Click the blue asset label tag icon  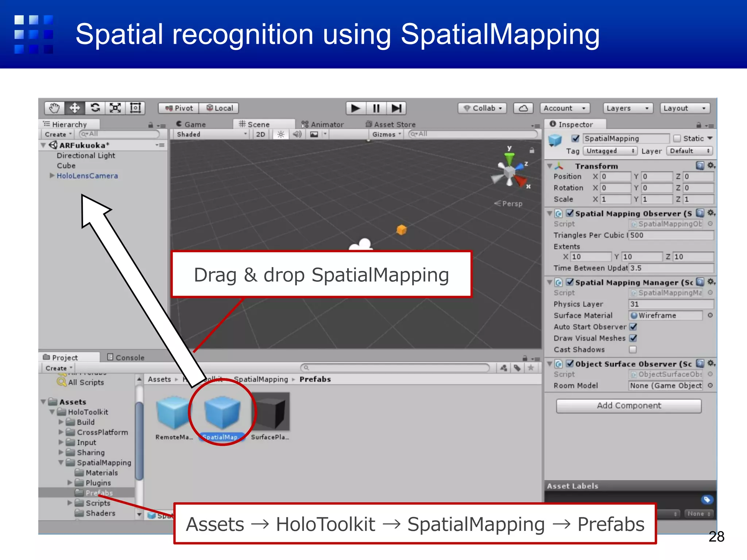coord(707,499)
